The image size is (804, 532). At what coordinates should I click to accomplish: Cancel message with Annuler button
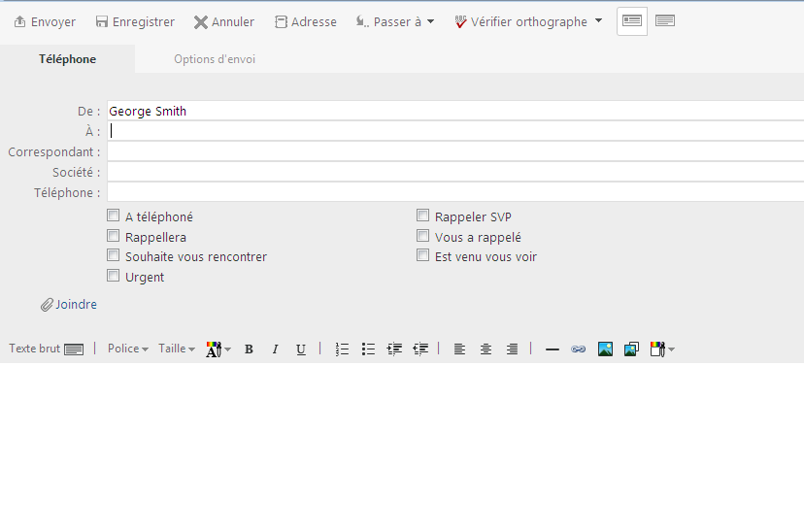click(x=224, y=21)
